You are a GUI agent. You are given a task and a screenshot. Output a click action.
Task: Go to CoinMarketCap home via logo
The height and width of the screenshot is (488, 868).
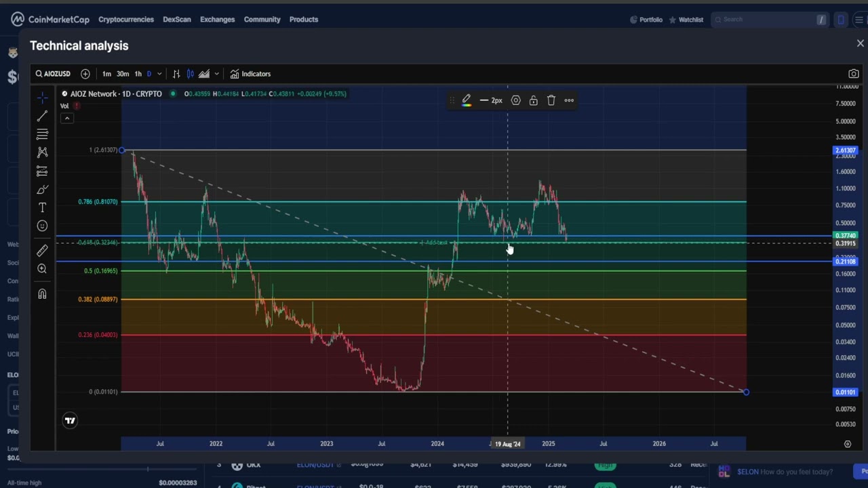click(50, 19)
